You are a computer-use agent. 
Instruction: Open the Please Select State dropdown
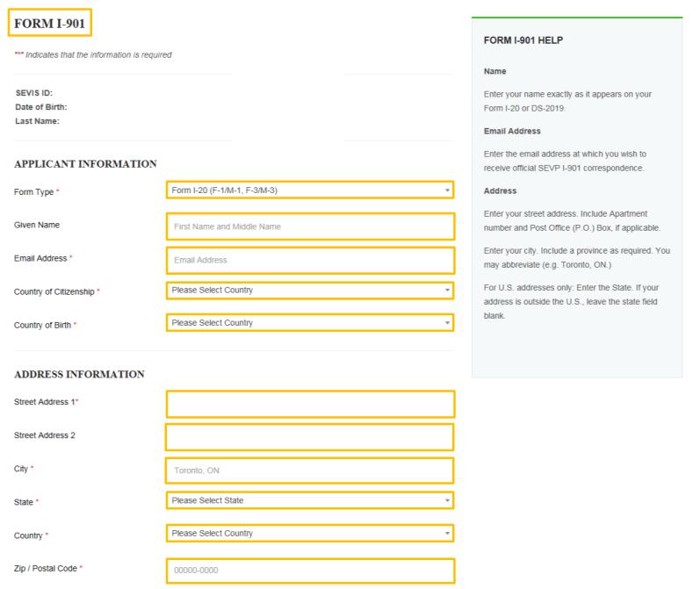click(310, 500)
